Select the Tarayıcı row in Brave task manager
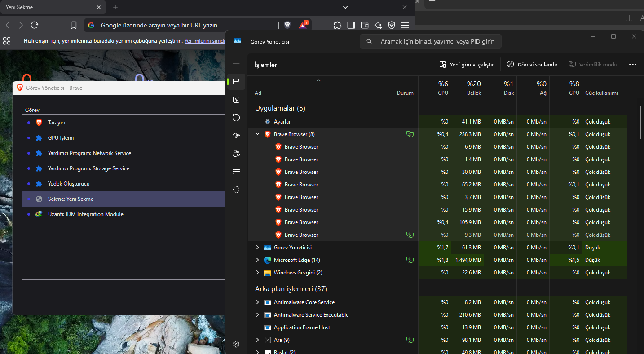This screenshot has height=354, width=644. point(124,123)
